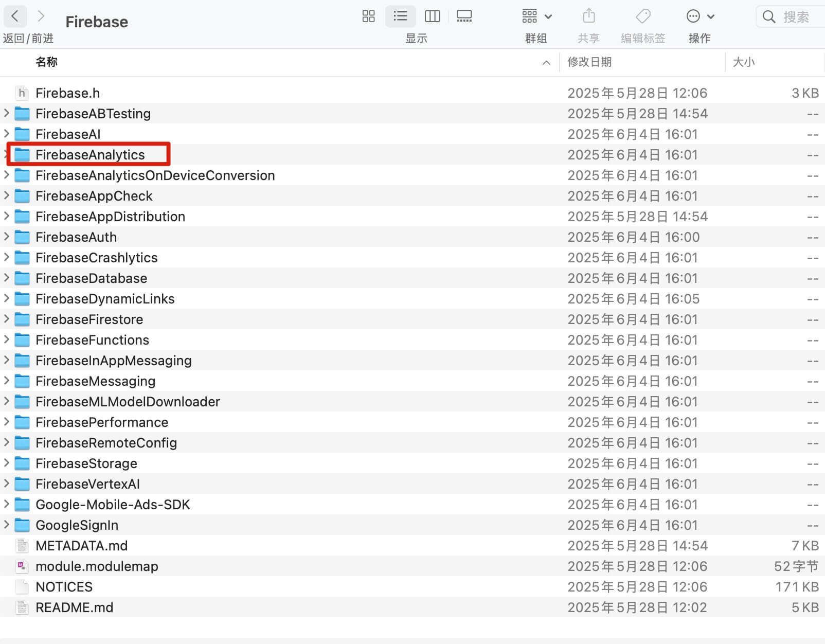Sort by the 大小 column header

pyautogui.click(x=744, y=62)
